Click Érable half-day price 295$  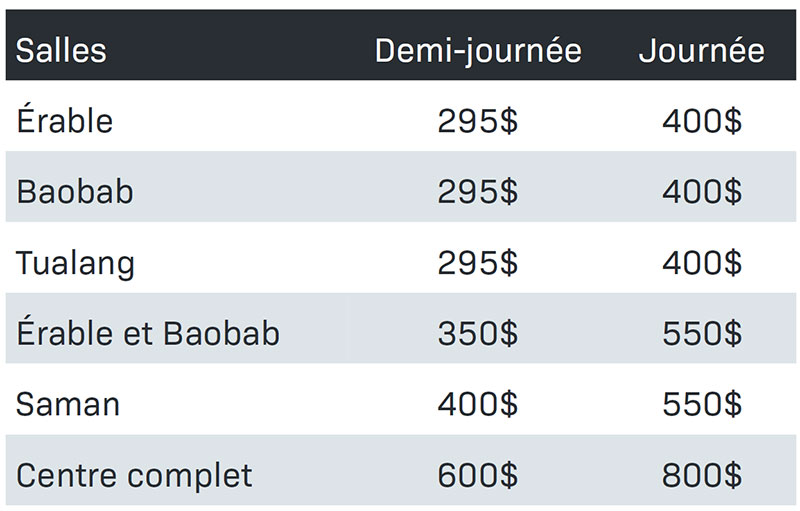[478, 121]
